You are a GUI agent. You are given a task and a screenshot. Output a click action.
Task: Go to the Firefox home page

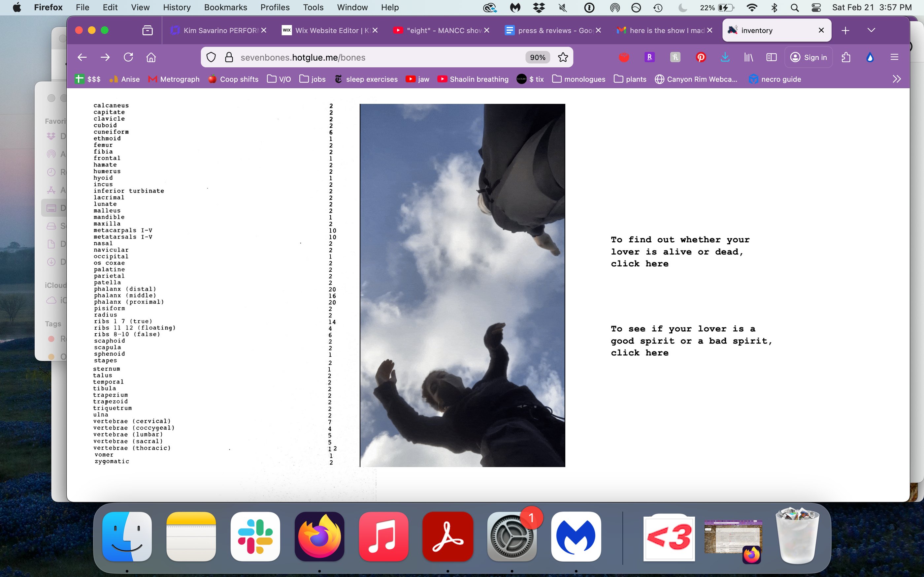[151, 57]
